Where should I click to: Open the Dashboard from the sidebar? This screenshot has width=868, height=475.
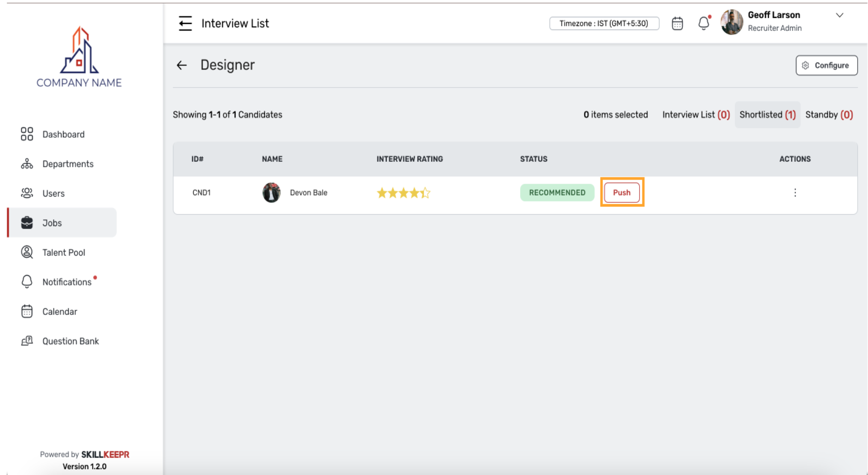[63, 134]
